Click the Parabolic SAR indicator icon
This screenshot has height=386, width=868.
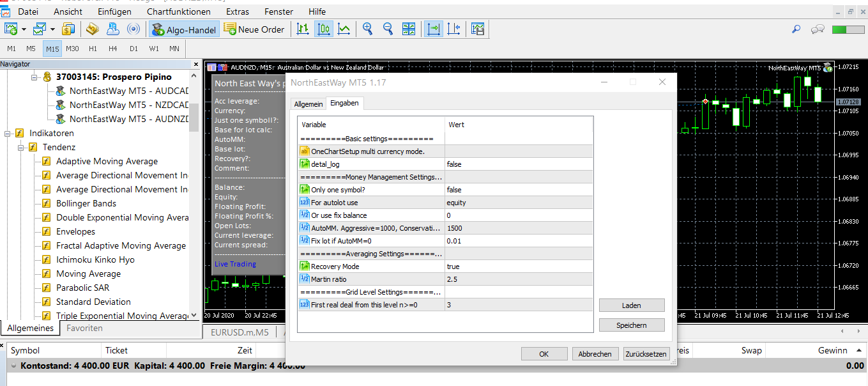(47, 288)
